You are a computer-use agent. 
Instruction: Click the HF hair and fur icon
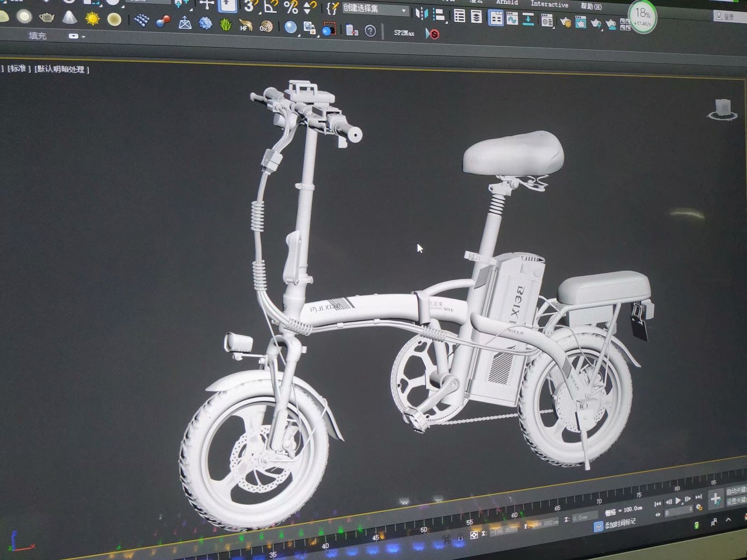246,26
